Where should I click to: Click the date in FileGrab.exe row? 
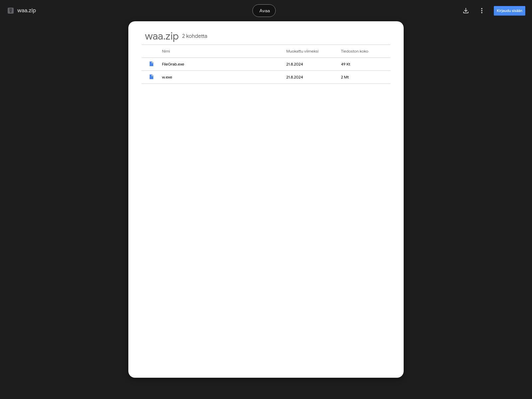click(295, 64)
